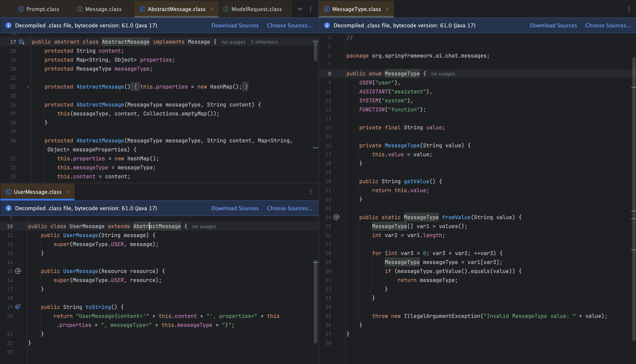Click the AbstractMessage editor's vertical scrollbar

click(315, 51)
